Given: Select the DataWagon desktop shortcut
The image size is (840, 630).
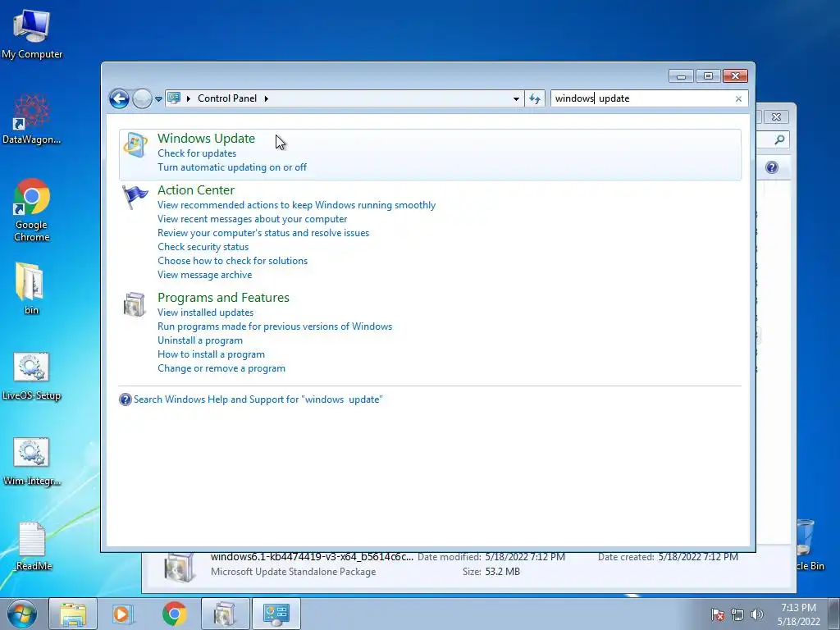Looking at the screenshot, I should click(32, 119).
